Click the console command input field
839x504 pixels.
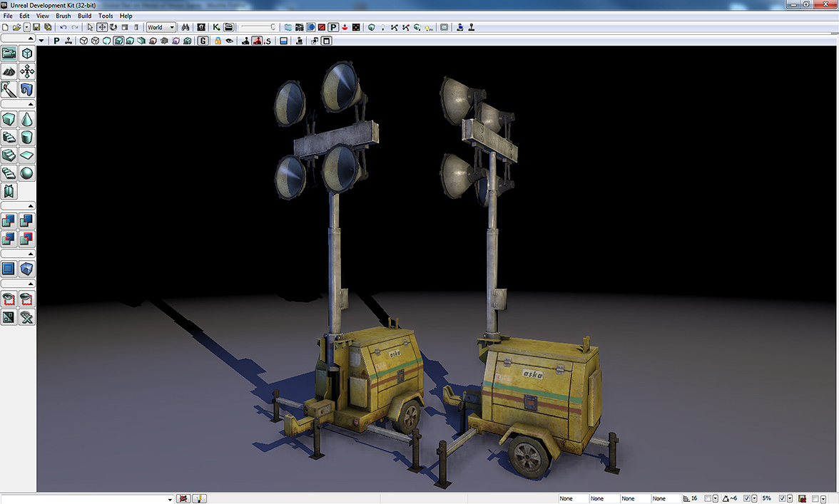pyautogui.click(x=87, y=499)
